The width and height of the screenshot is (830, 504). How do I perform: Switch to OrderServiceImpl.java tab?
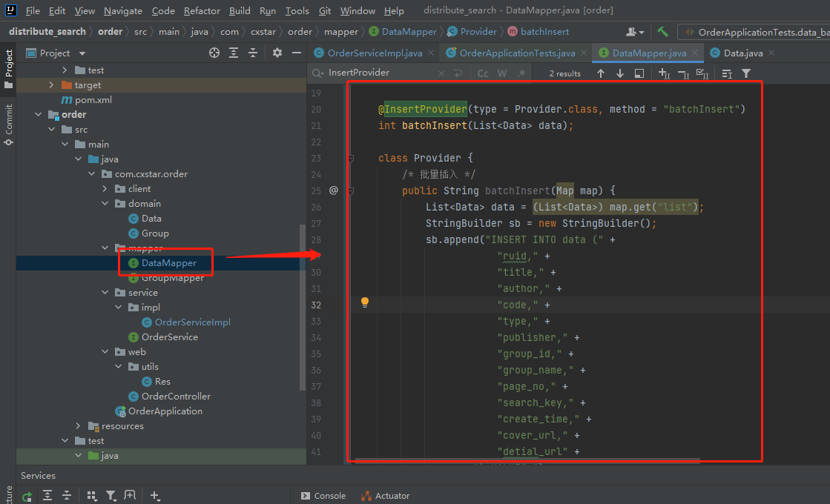point(375,53)
